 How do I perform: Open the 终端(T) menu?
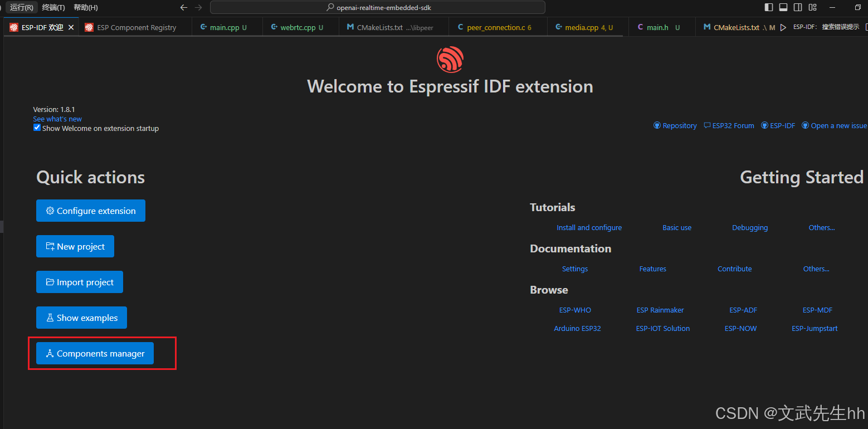(x=53, y=7)
